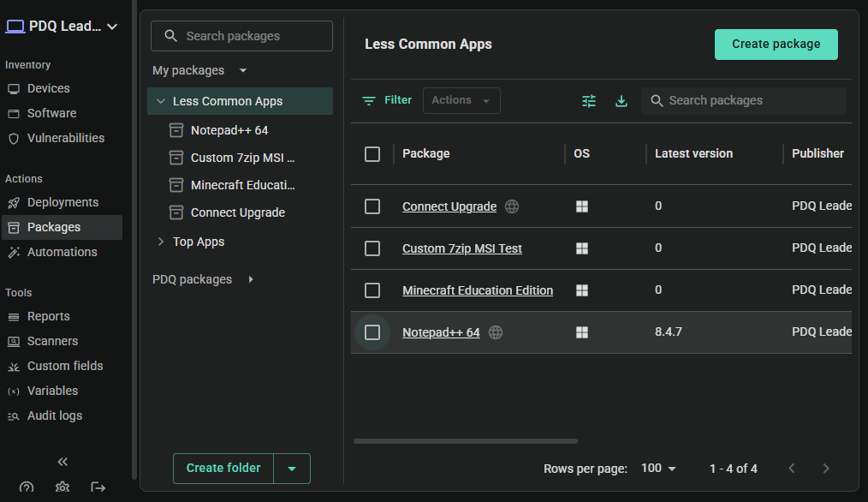Go to the next page arrow
This screenshot has width=868, height=502.
[826, 469]
